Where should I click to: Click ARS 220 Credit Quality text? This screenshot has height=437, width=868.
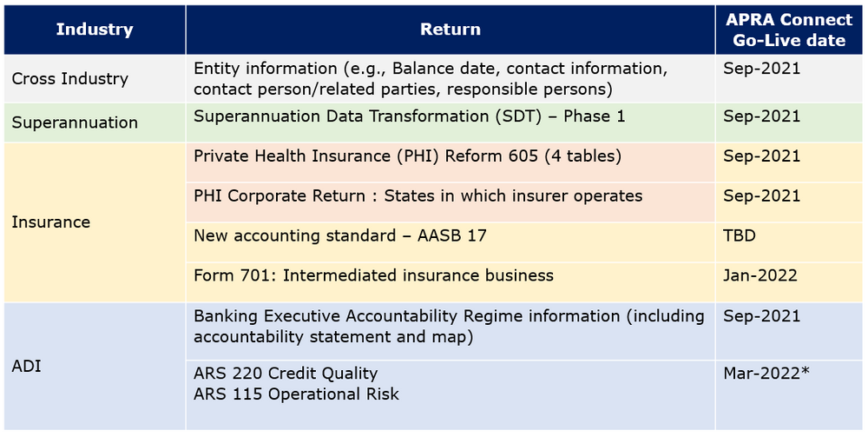[x=286, y=374]
